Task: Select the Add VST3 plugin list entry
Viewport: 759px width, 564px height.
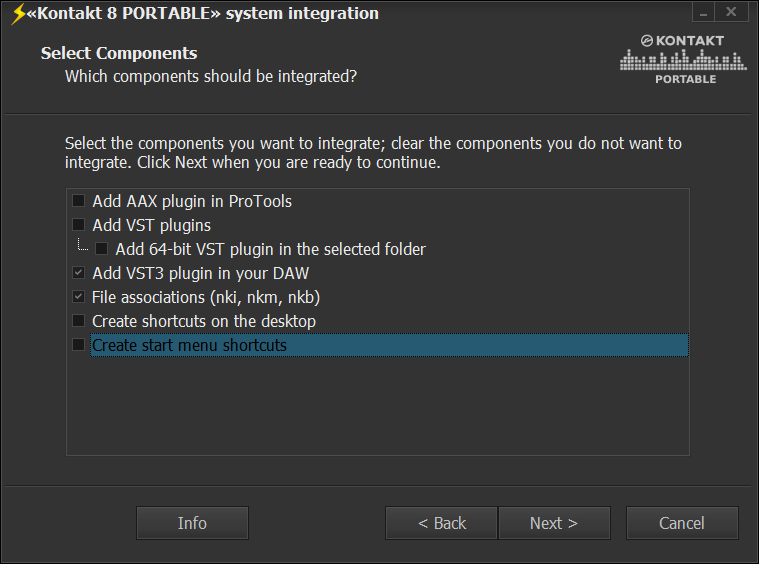Action: pyautogui.click(x=200, y=274)
